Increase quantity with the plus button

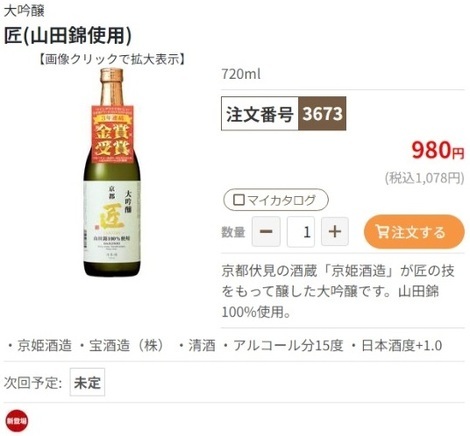(x=335, y=231)
